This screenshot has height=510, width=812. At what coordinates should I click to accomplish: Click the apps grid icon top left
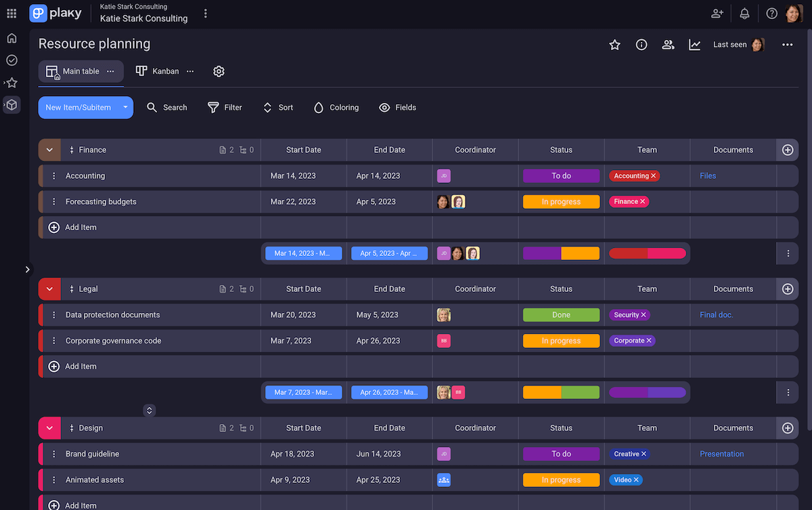coord(11,13)
